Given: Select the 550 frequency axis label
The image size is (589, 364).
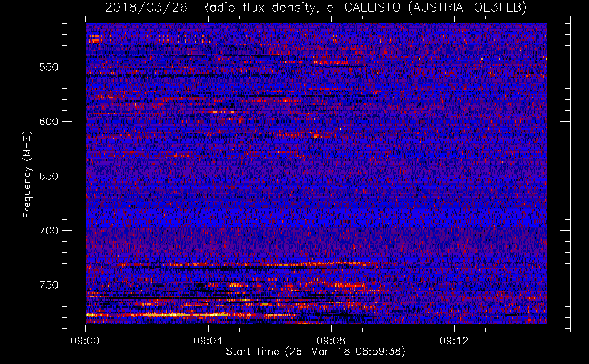Looking at the screenshot, I should point(49,67).
